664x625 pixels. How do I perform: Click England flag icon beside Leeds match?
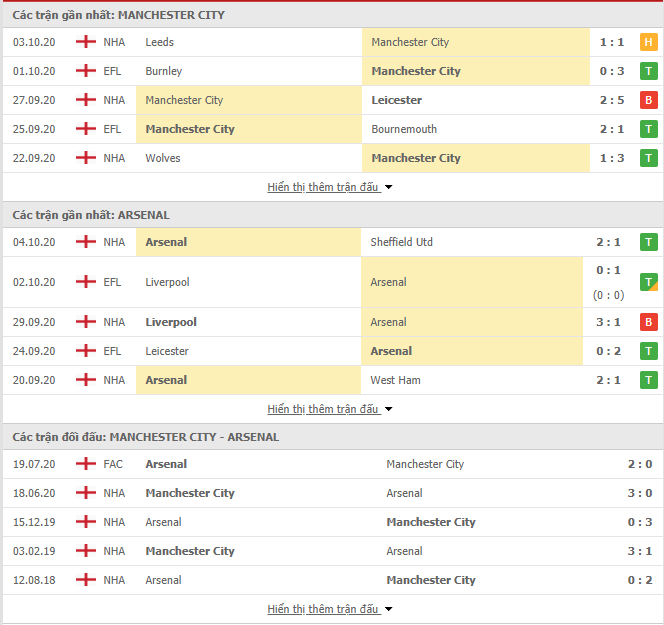tap(85, 42)
